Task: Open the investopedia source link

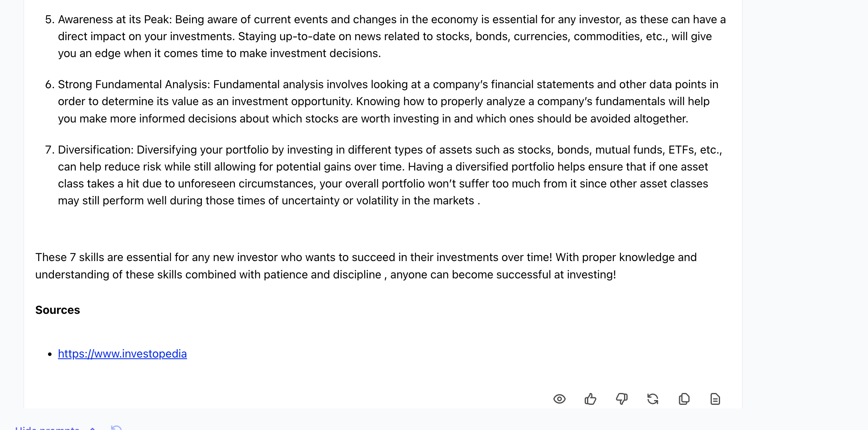Action: [122, 354]
